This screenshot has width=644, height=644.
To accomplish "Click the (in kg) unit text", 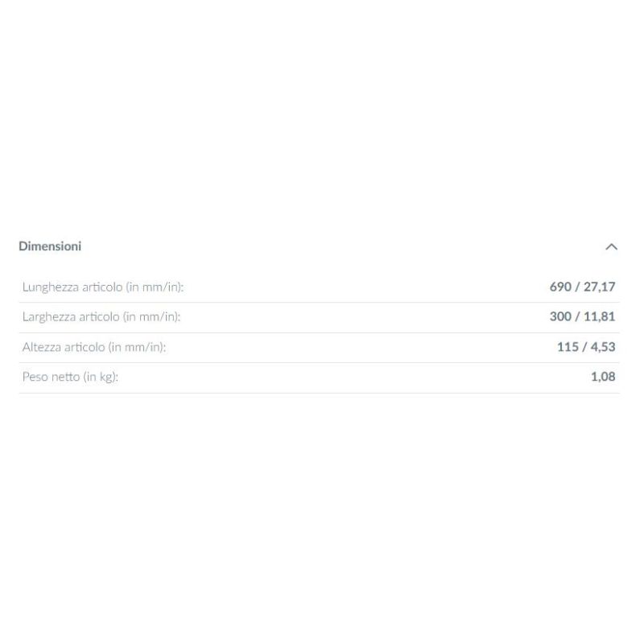I will point(101,377).
